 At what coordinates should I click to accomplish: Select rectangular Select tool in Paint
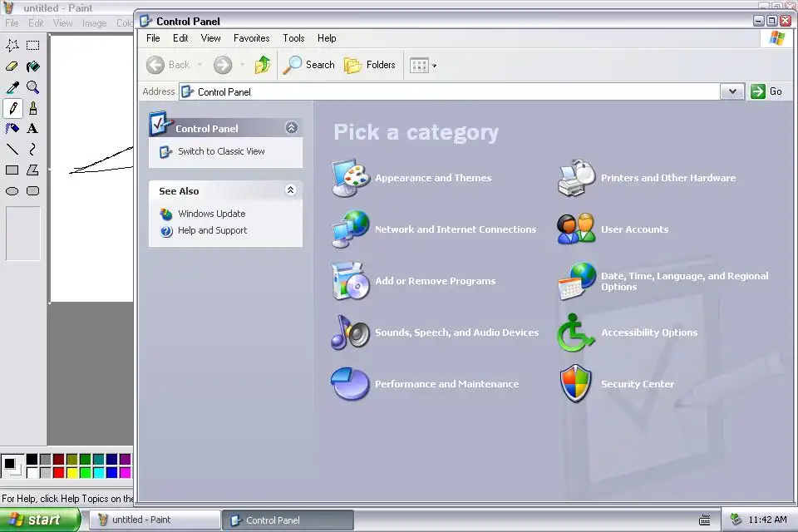click(33, 46)
